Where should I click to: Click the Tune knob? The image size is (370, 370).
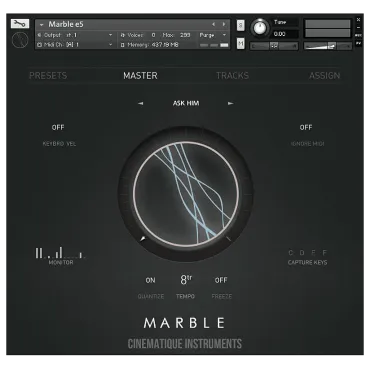[260, 28]
